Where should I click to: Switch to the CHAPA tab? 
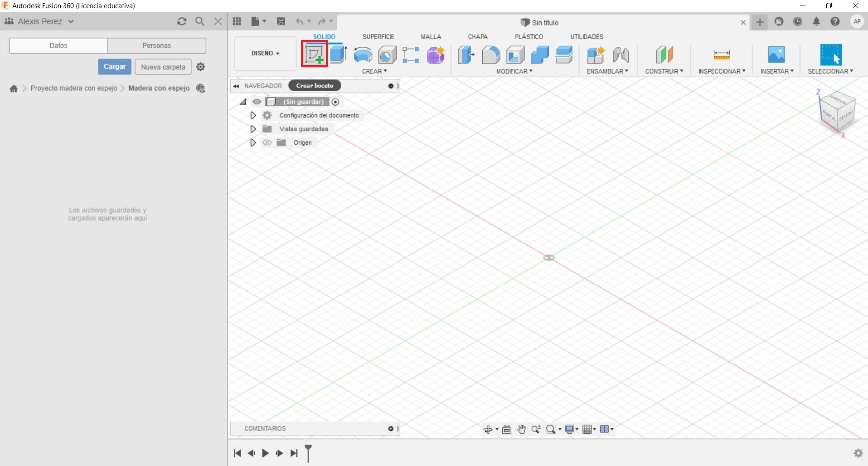click(478, 37)
